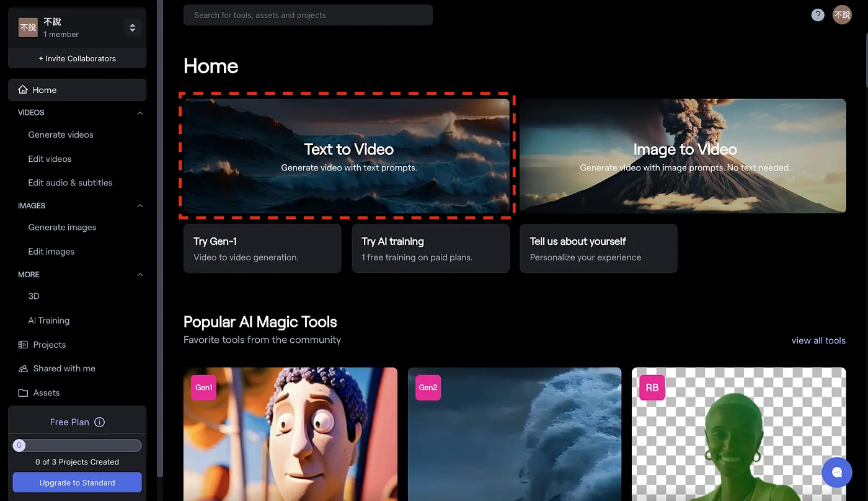The image size is (868, 501).
Task: Collapse the MORE section chevron
Action: click(140, 275)
